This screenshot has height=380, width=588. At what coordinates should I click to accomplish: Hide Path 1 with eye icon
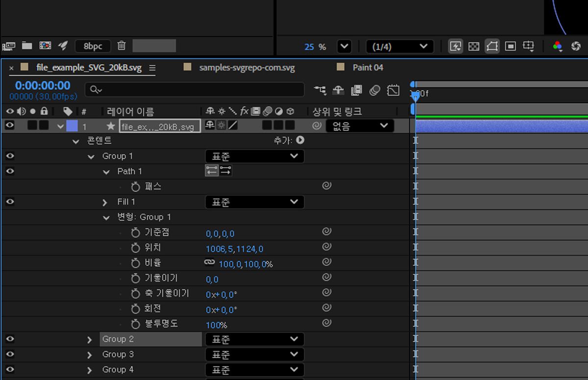pos(10,171)
